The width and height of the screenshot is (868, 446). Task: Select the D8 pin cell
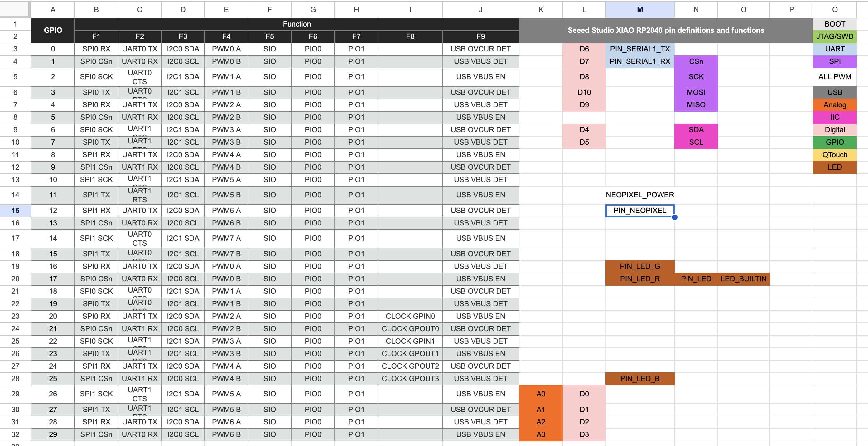[x=584, y=77]
